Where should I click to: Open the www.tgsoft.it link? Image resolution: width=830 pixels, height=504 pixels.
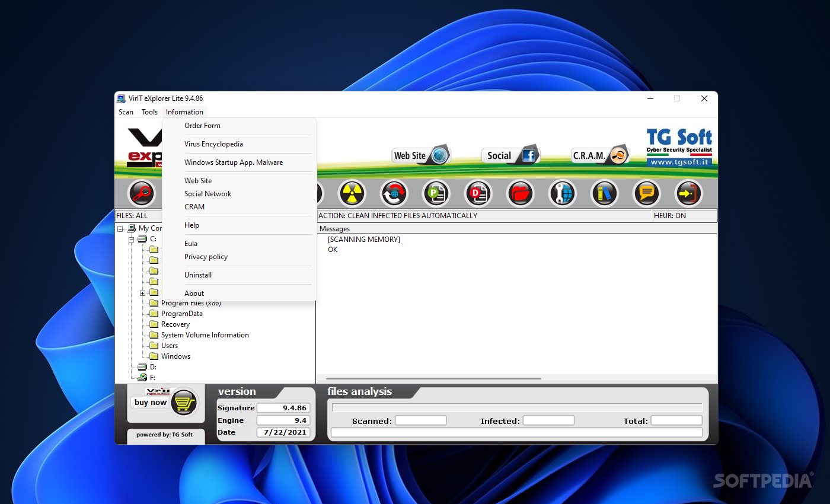pyautogui.click(x=679, y=162)
